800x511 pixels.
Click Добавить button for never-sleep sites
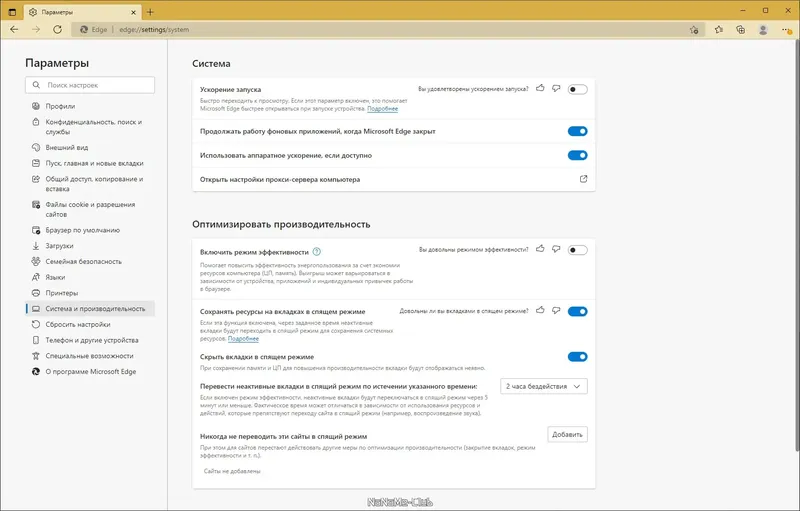coord(567,435)
